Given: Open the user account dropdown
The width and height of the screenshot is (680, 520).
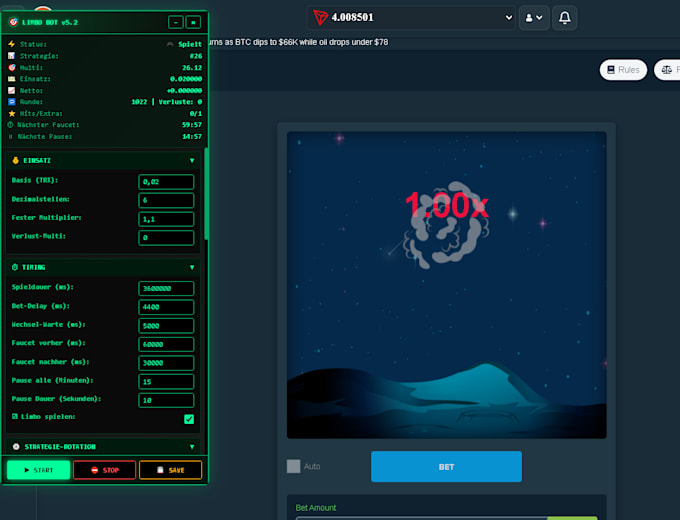Looking at the screenshot, I should (x=534, y=18).
